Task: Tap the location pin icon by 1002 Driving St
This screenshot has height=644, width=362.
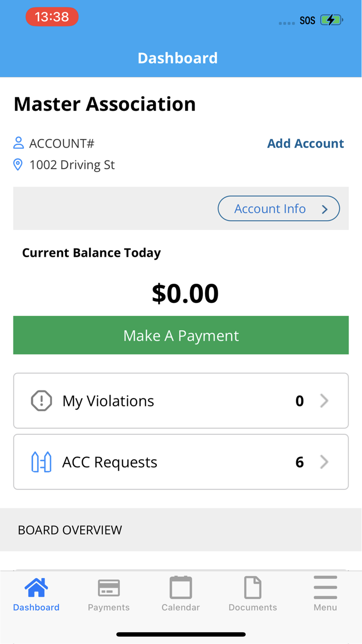Action: (18, 164)
